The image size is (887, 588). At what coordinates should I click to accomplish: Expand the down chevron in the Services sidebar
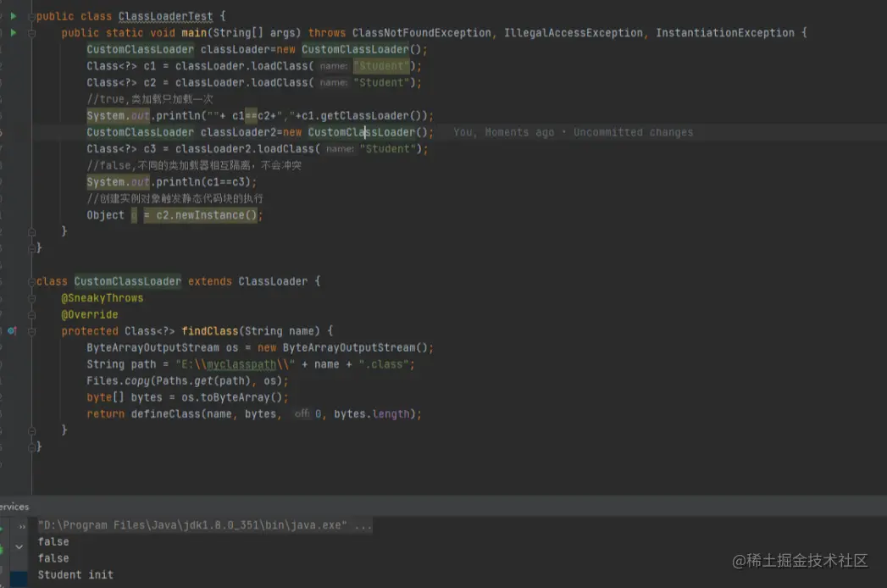tap(19, 547)
